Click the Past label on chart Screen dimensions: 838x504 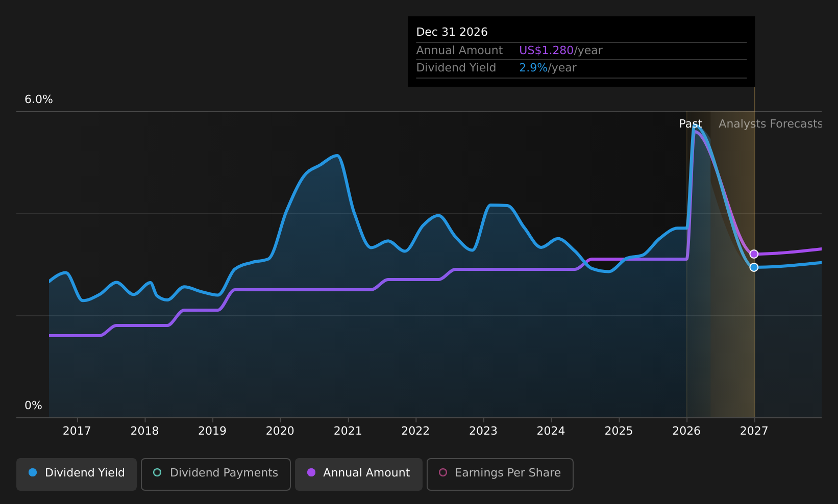coord(691,124)
